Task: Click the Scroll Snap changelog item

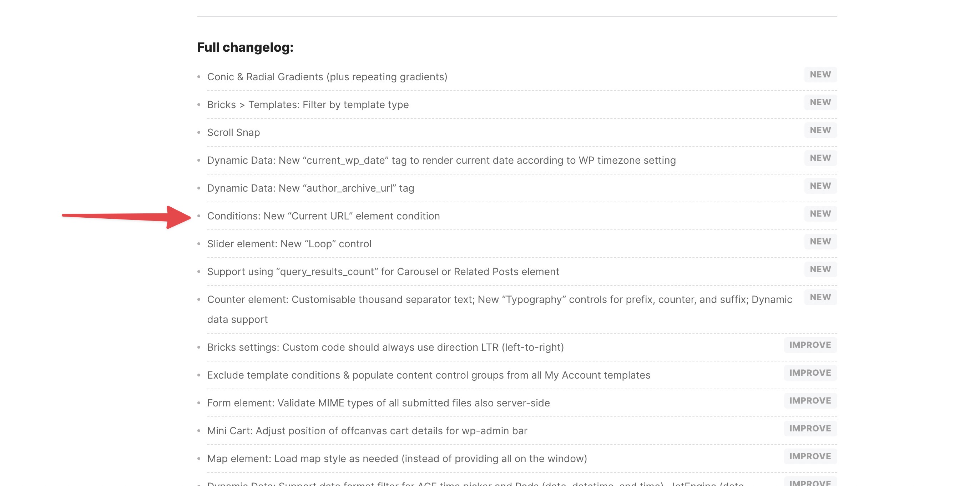Action: [x=234, y=132]
